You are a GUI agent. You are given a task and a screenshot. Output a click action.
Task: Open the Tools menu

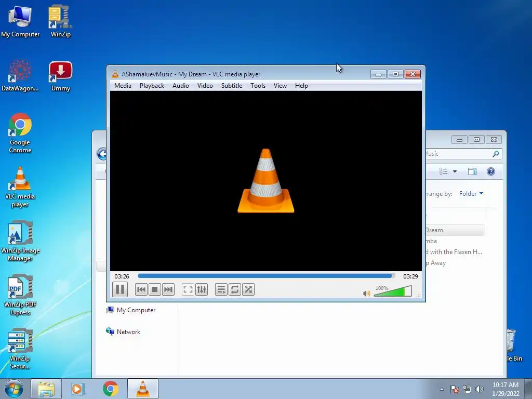point(258,86)
